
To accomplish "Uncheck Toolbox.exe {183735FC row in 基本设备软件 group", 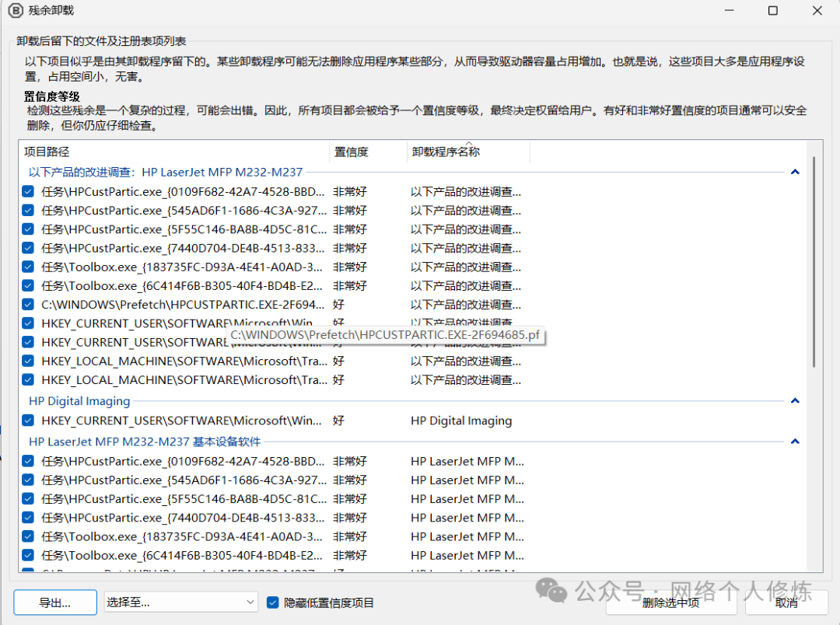I will pyautogui.click(x=29, y=536).
